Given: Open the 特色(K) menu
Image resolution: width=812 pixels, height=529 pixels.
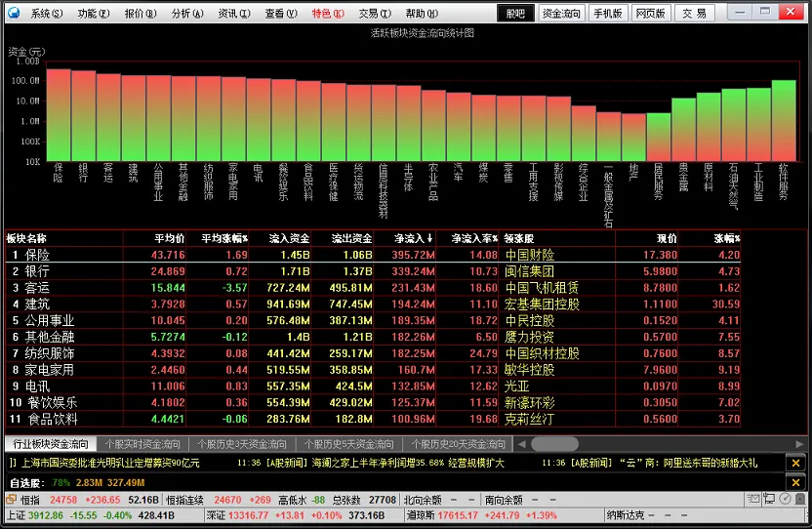Looking at the screenshot, I should pyautogui.click(x=328, y=14).
